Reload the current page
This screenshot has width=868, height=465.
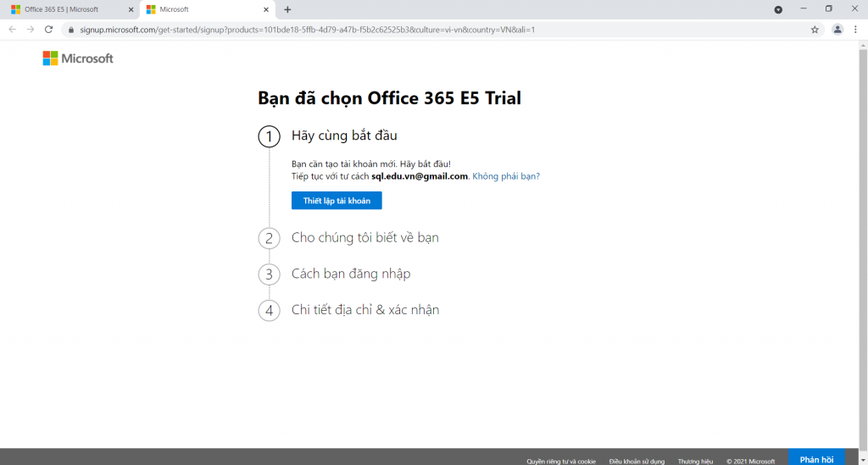48,30
